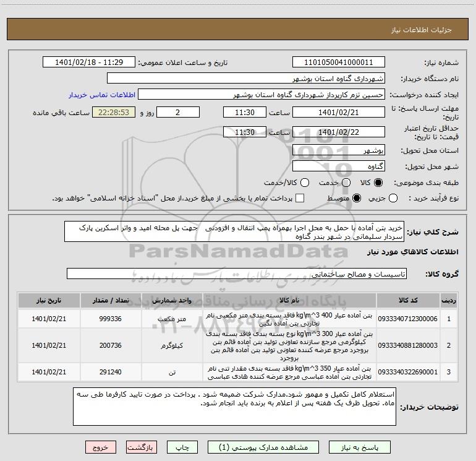This screenshot has height=461, width=476.
Task: Select the کالا/خدمت radio button
Action: click(x=305, y=183)
